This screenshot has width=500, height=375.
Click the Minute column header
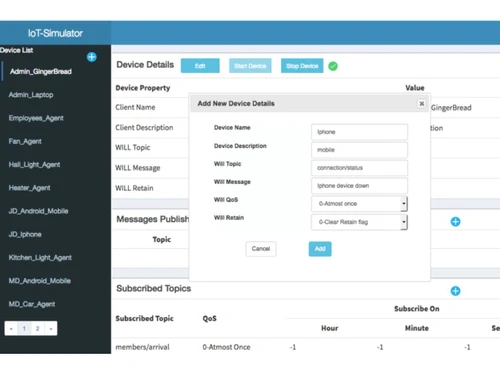pyautogui.click(x=417, y=328)
